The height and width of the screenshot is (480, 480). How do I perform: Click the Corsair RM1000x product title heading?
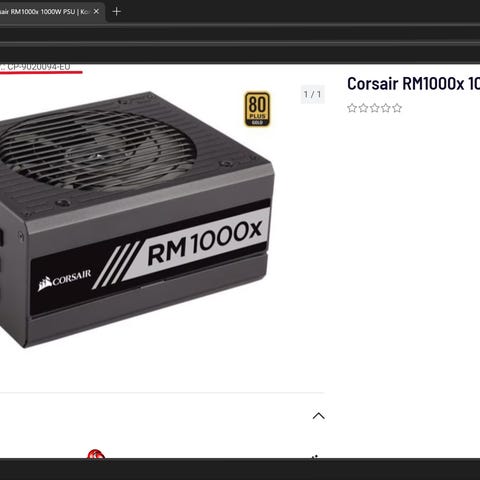[413, 84]
